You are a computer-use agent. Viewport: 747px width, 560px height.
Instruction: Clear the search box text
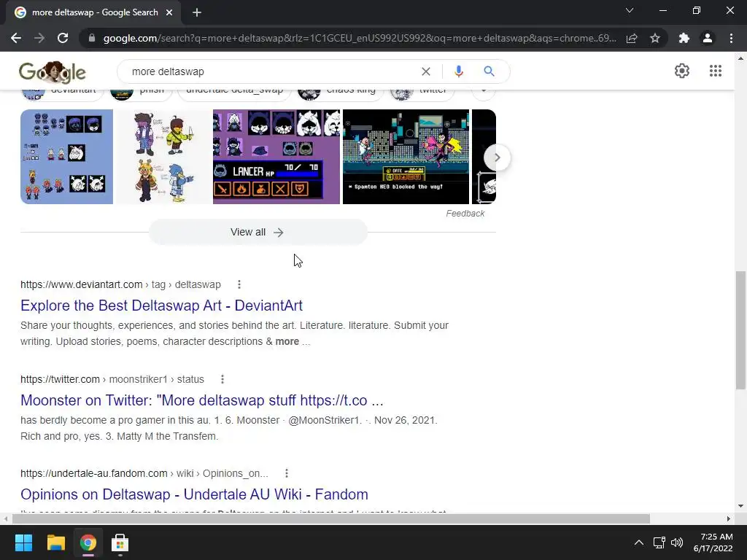[426, 71]
